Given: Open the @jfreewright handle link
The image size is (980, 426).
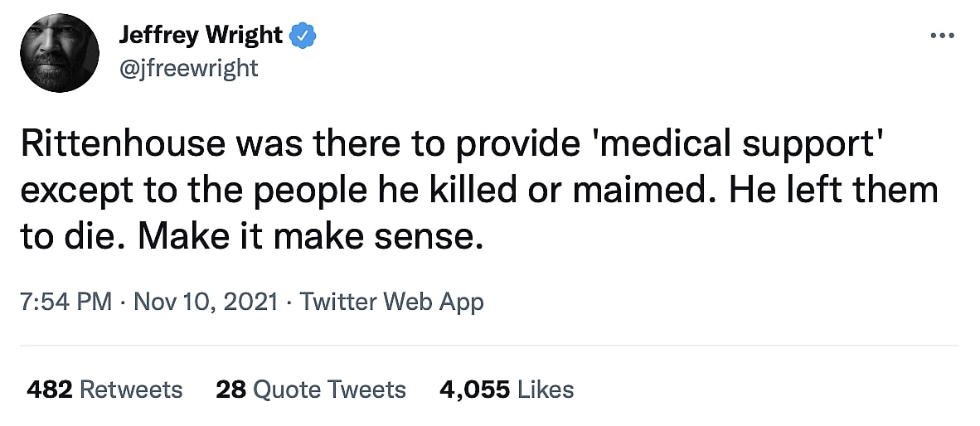Looking at the screenshot, I should click(189, 66).
